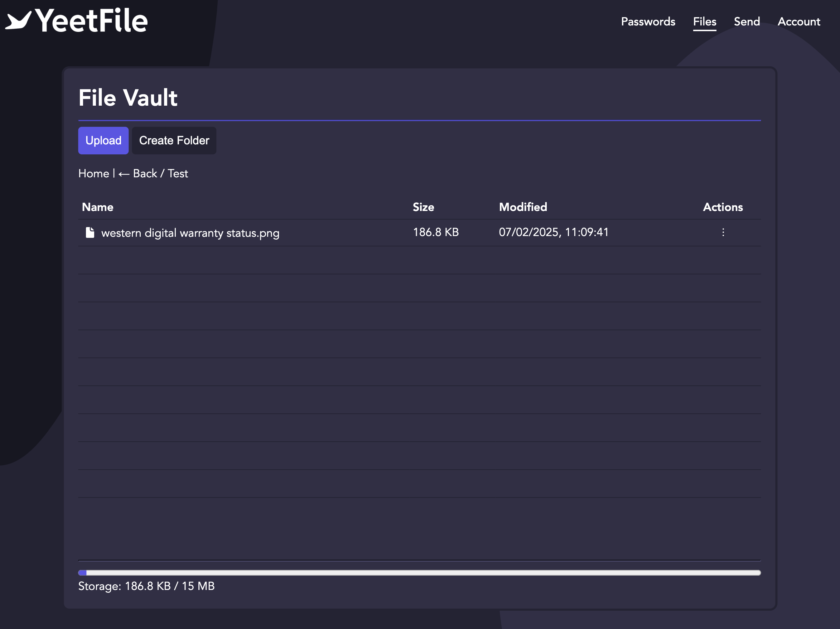Click the Name column header

[x=98, y=207]
